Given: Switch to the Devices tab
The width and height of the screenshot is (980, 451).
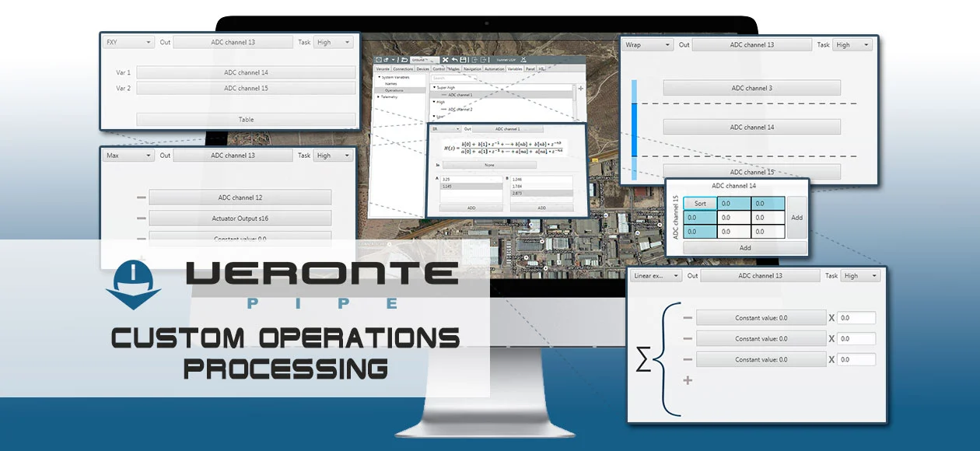Looking at the screenshot, I should tap(423, 69).
